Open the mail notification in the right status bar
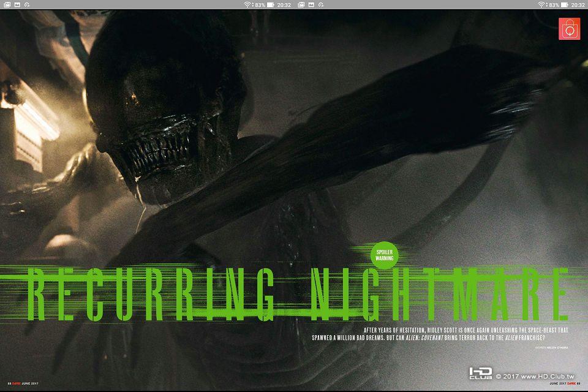Image resolution: width=588 pixels, height=392 pixels. pyautogui.click(x=301, y=4)
